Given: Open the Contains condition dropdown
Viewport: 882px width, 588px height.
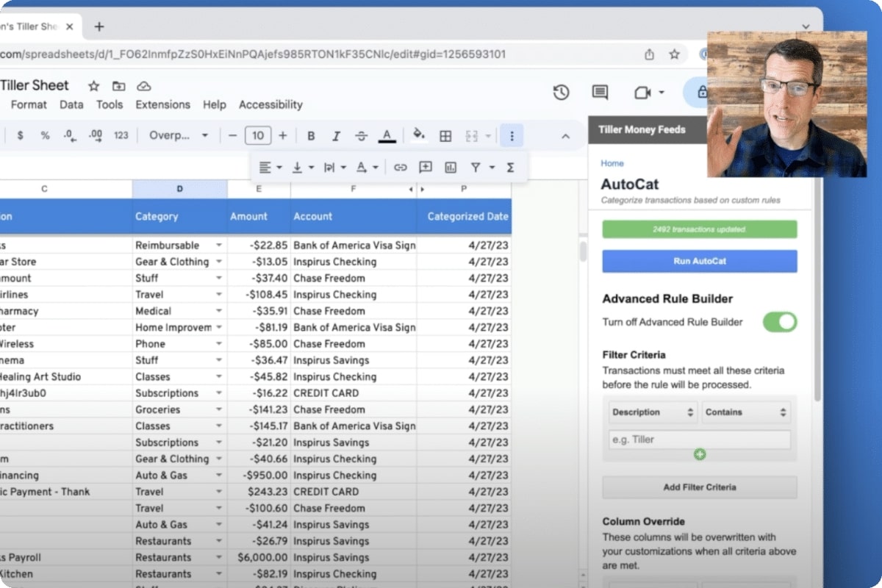Looking at the screenshot, I should [746, 412].
